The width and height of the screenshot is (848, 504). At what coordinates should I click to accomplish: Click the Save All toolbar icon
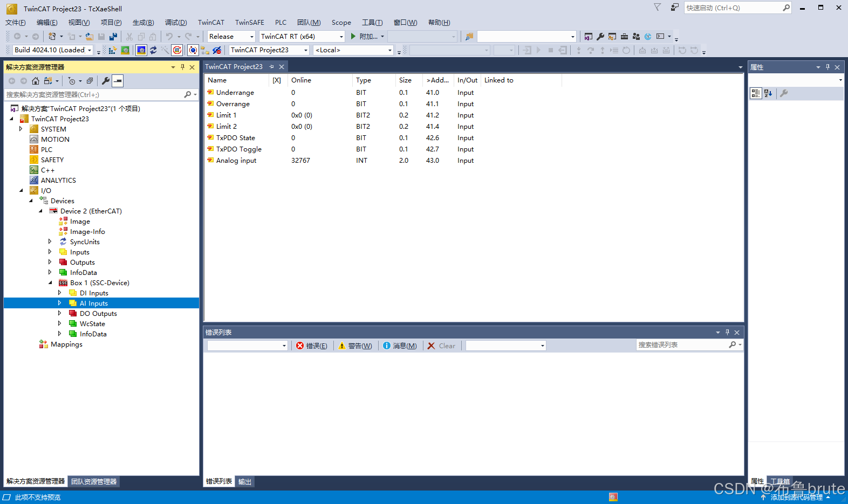click(113, 37)
